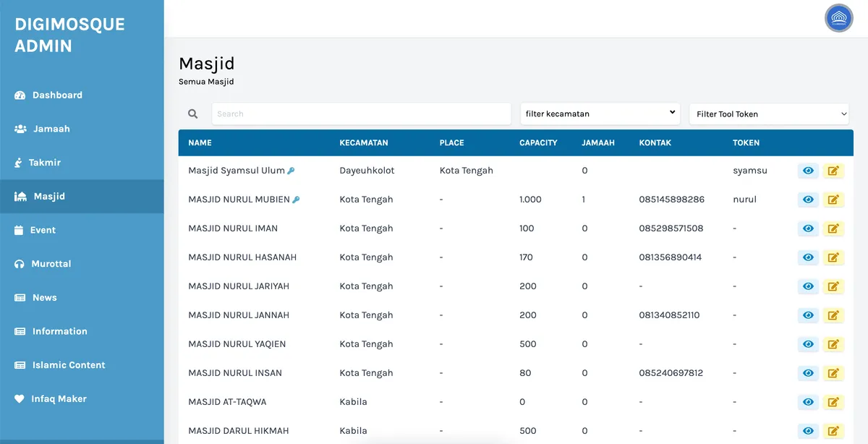Click the token value nurul
Viewport: 868px width, 444px height.
point(744,200)
